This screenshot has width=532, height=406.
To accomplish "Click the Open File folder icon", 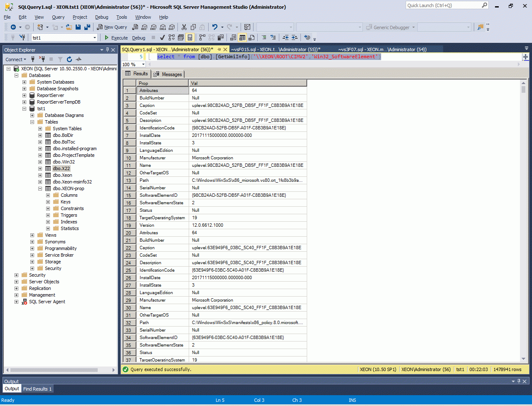I will coord(69,27).
